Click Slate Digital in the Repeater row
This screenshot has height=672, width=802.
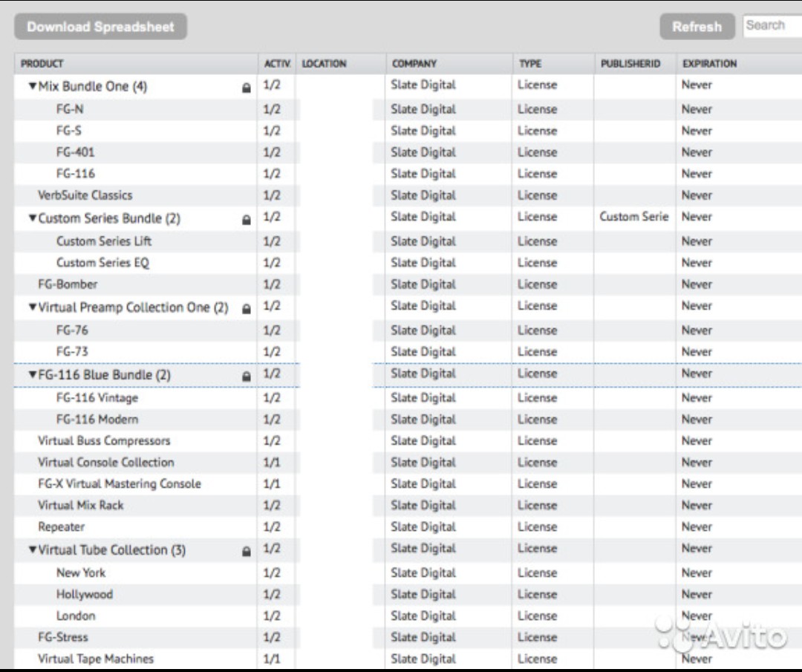[x=423, y=526]
